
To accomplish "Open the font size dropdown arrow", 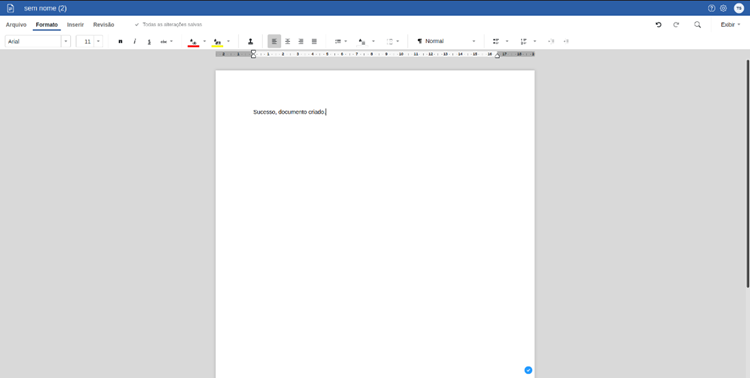I will (x=99, y=42).
